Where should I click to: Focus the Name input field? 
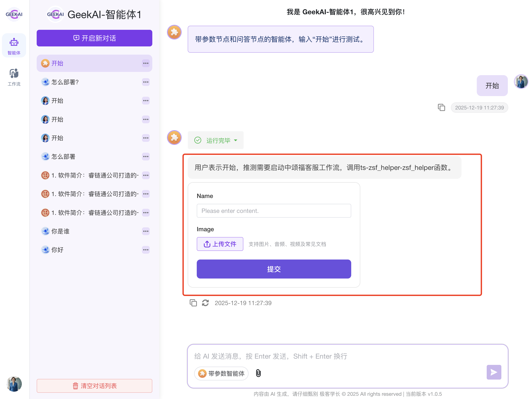click(274, 211)
